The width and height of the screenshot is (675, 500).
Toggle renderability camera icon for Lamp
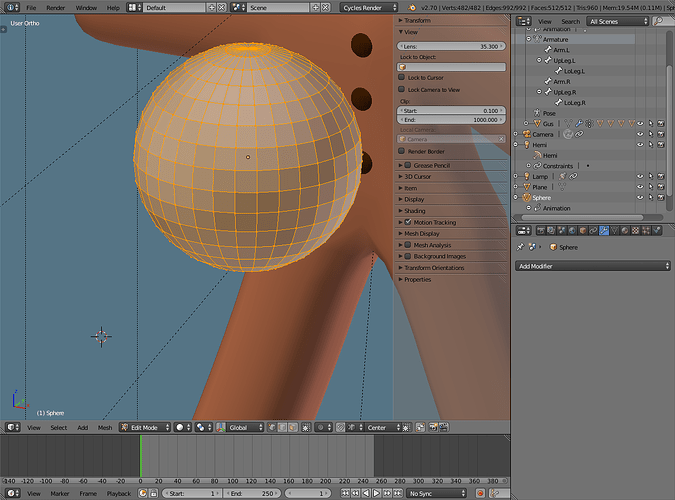tap(661, 176)
